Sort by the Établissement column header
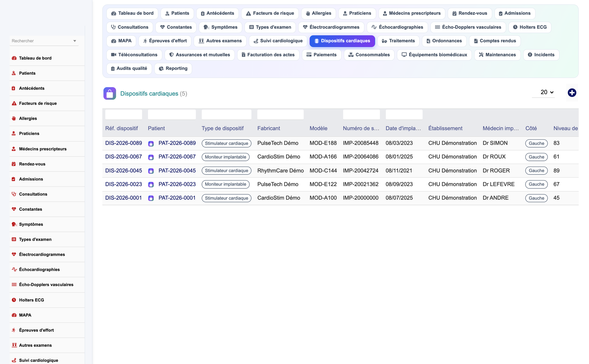589x364 pixels. click(445, 128)
